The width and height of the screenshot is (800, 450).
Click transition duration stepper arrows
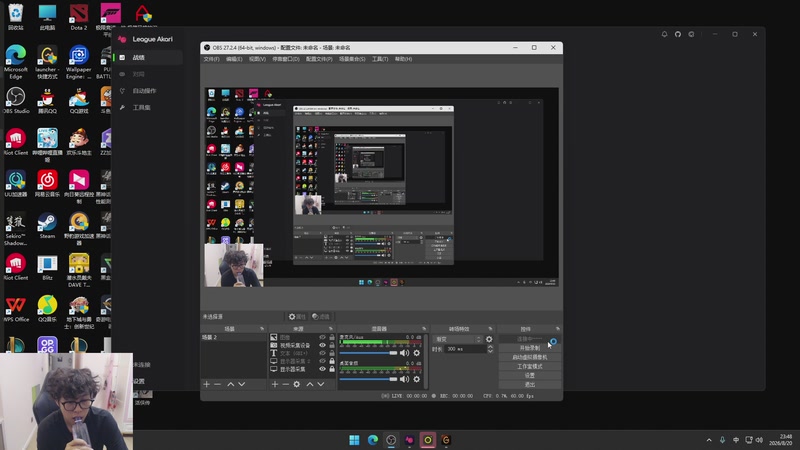(490, 349)
